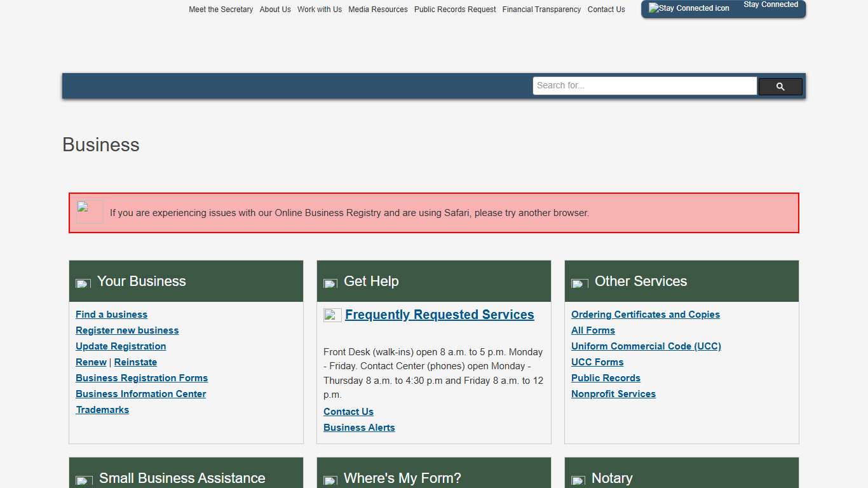Open Frequently Requested Services link
This screenshot has height=488, width=868.
(x=439, y=315)
